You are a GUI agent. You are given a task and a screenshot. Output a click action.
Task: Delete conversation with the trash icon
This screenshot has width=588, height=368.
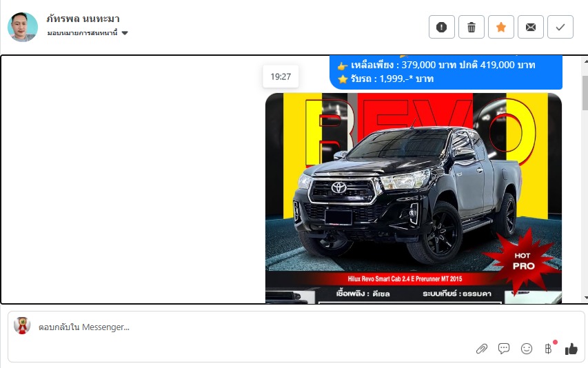[x=472, y=27]
